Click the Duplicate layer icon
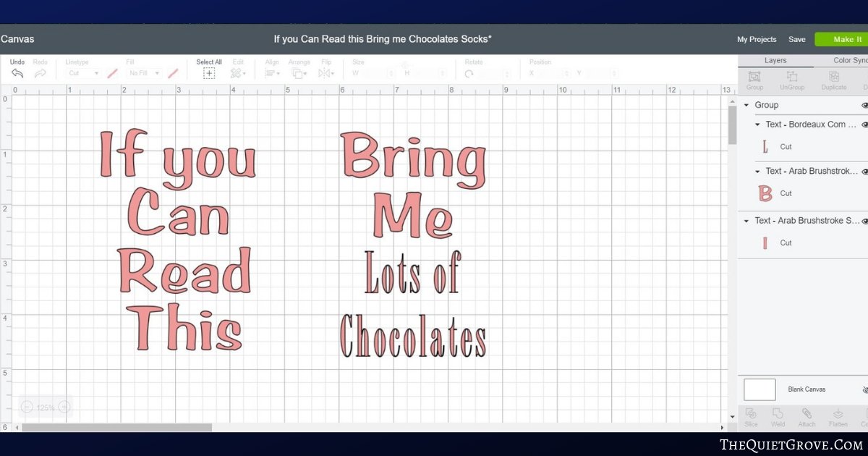868x456 pixels. pyautogui.click(x=834, y=76)
